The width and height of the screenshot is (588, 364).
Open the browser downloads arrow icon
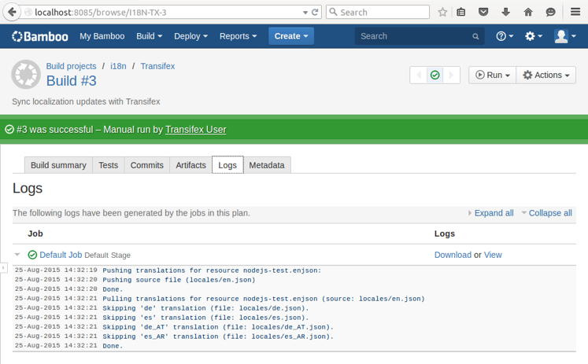pos(505,13)
